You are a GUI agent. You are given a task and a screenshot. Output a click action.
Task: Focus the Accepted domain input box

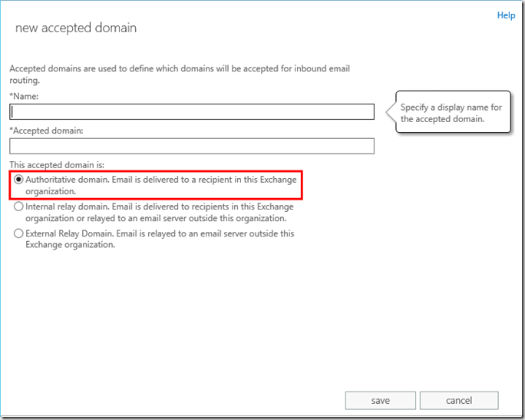click(192, 146)
